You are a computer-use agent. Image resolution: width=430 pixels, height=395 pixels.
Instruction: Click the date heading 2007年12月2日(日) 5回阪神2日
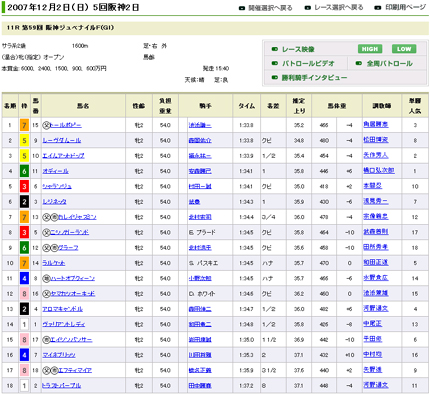(73, 7)
